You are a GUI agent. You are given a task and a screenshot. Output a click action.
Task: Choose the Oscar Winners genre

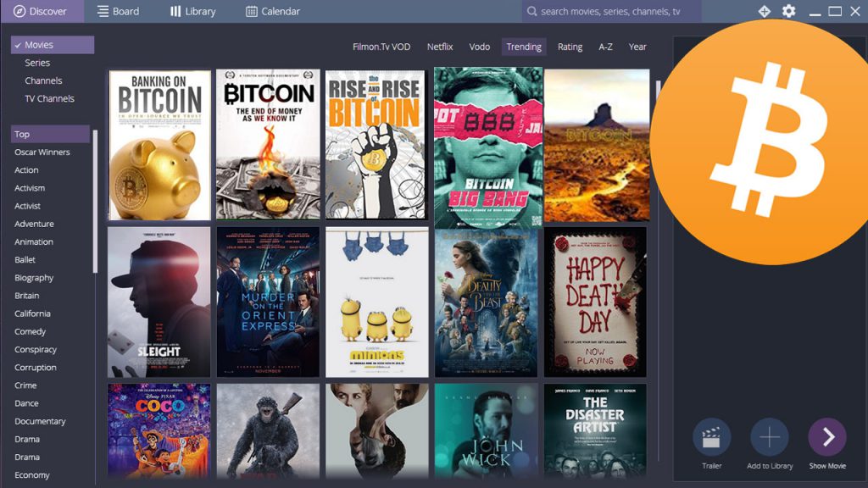click(42, 152)
